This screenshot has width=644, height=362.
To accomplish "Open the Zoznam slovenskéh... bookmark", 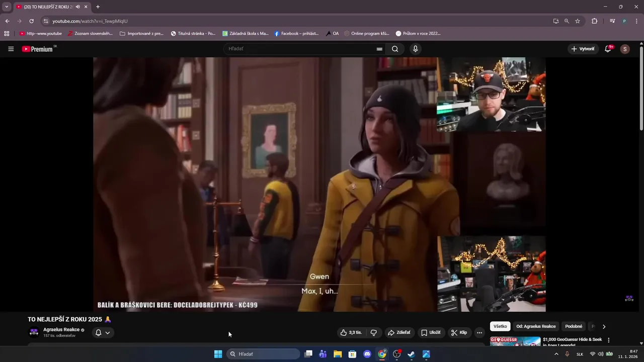I will 90,34.
